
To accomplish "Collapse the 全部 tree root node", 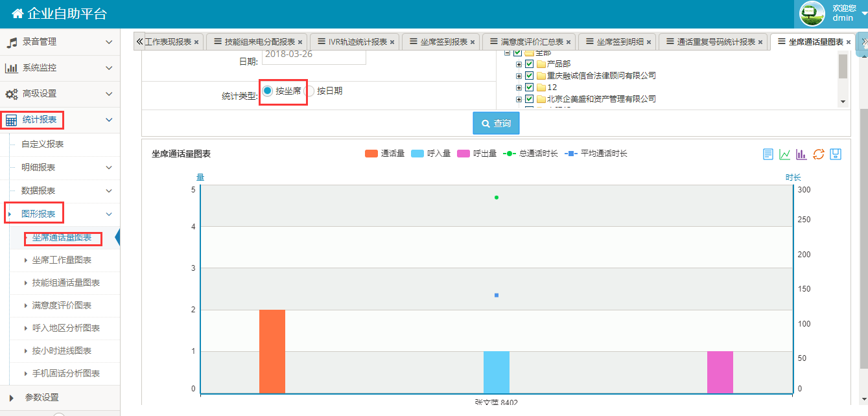I will click(508, 53).
